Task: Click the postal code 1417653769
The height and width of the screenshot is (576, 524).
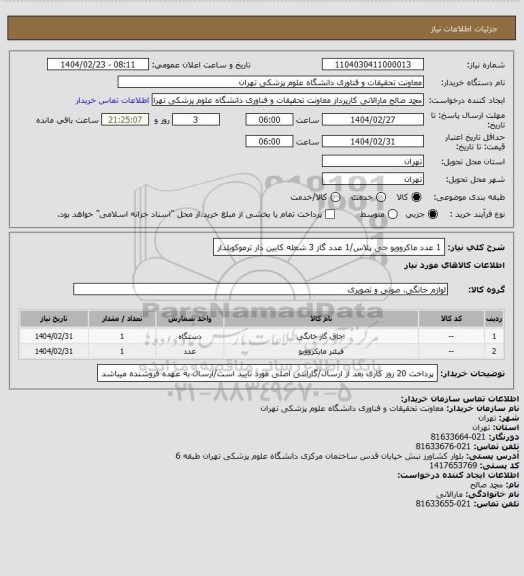Action: 453,465
